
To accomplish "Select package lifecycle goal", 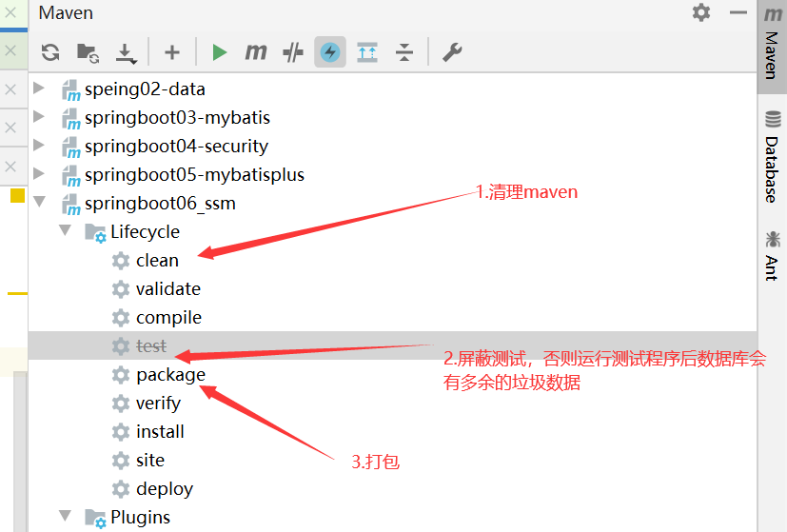I will point(170,375).
